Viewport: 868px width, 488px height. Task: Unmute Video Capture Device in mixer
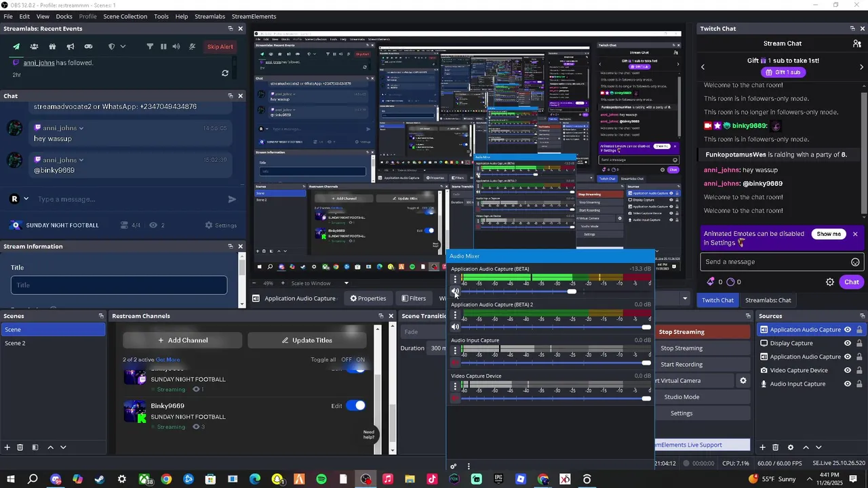coord(455,398)
